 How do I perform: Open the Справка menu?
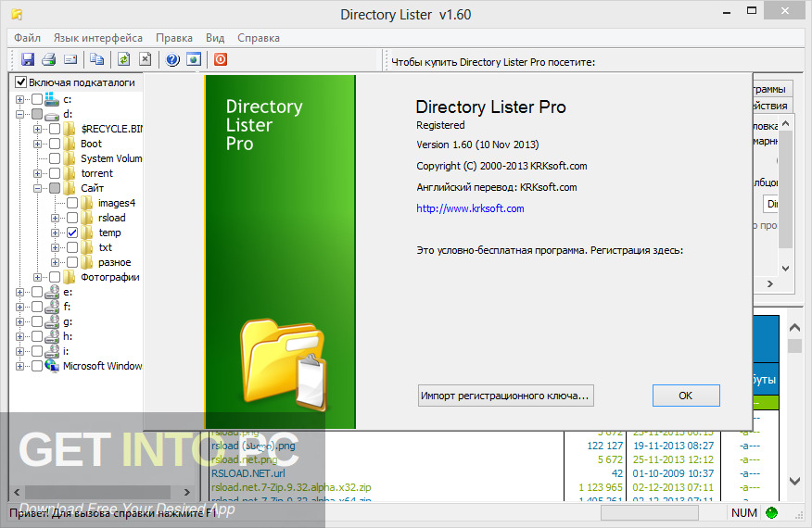pyautogui.click(x=259, y=38)
